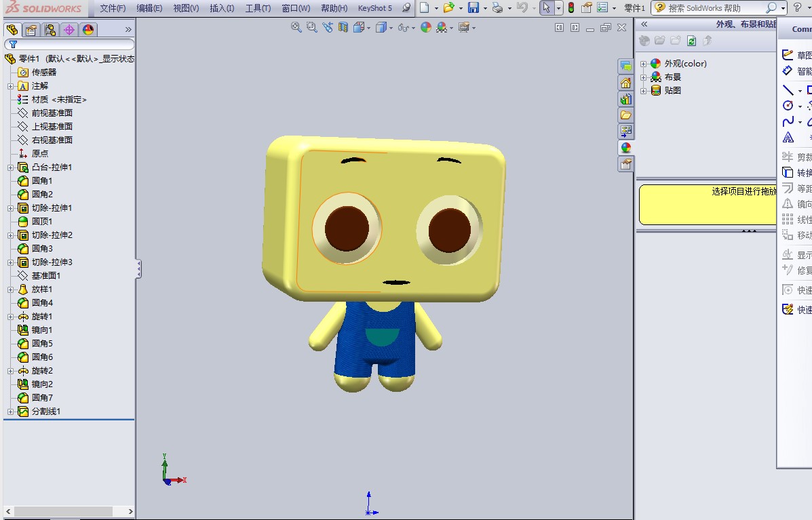The image size is (812, 520).
Task: Open the PropertyManager tab
Action: (31, 30)
